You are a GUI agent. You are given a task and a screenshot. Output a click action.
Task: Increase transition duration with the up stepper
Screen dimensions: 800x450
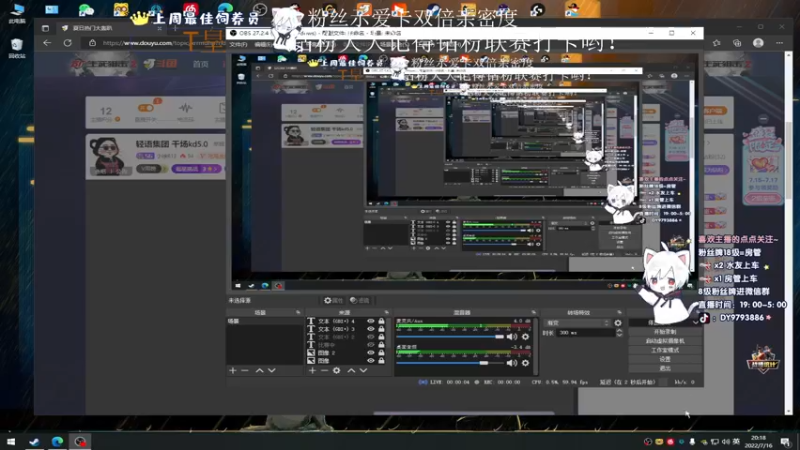pos(619,331)
